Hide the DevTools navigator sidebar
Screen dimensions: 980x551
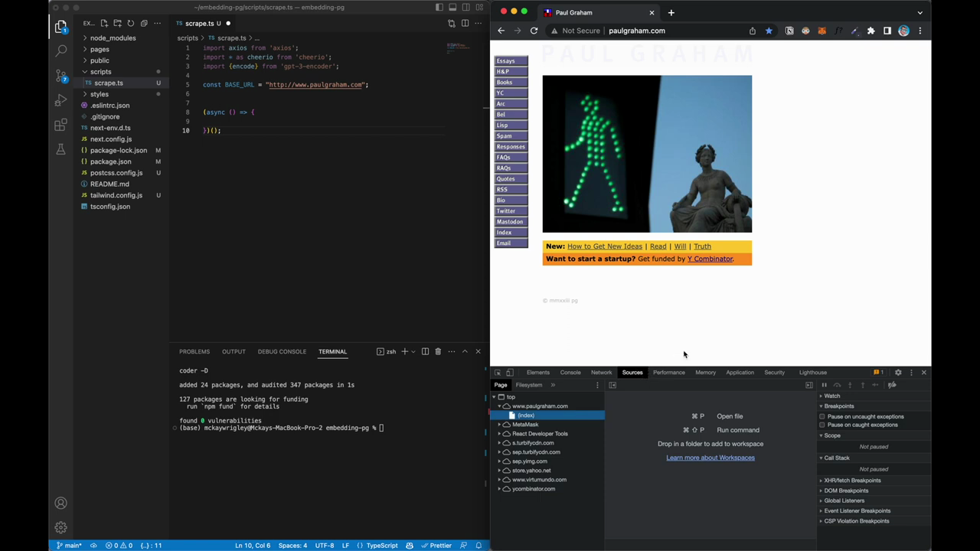(612, 385)
